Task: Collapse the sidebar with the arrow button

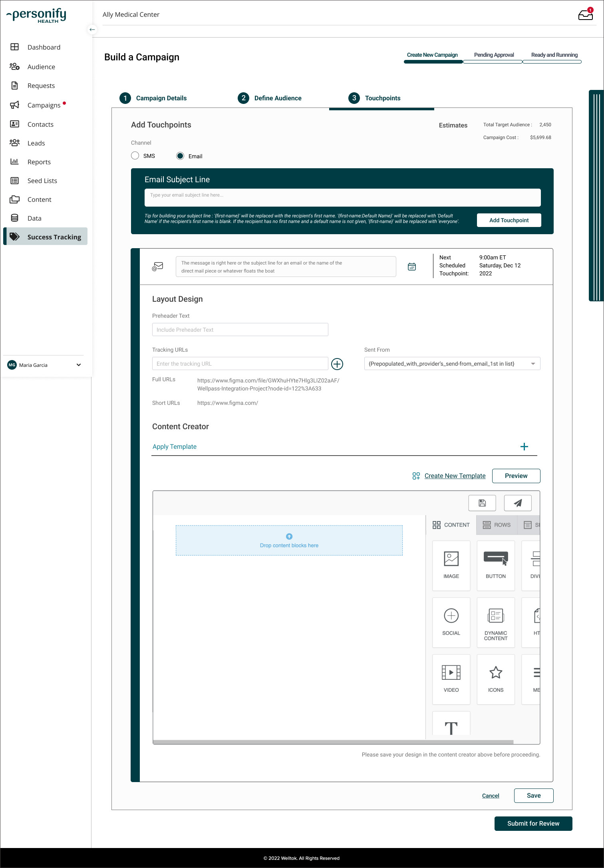Action: point(92,30)
